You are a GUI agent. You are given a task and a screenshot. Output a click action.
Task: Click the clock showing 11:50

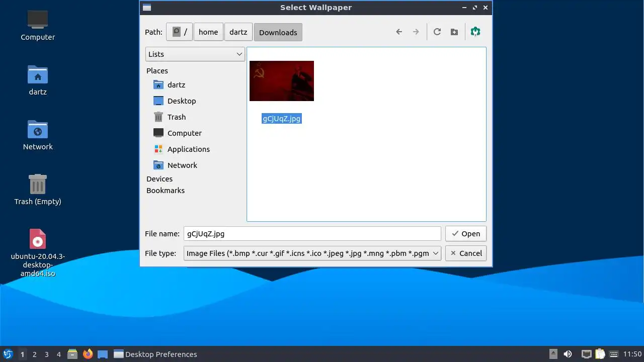click(632, 354)
